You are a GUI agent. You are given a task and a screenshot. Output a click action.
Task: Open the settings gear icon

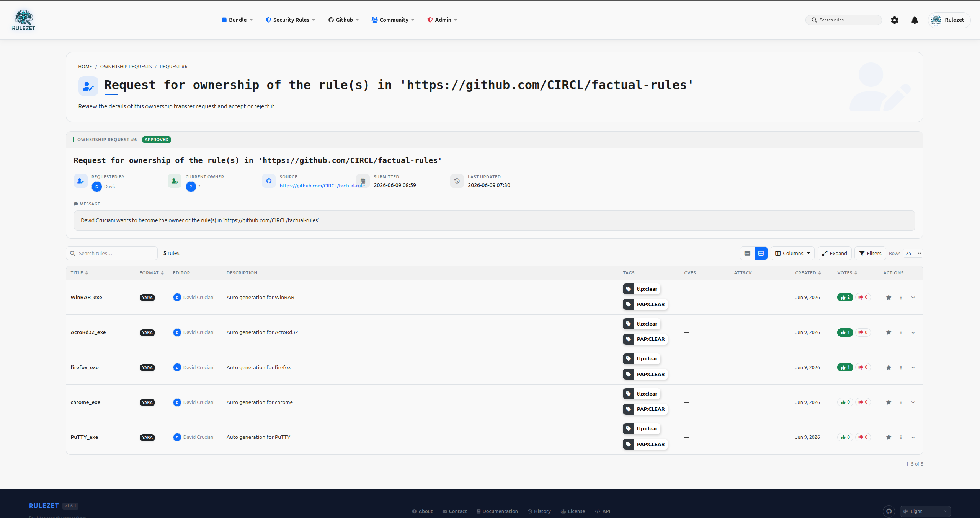[894, 20]
